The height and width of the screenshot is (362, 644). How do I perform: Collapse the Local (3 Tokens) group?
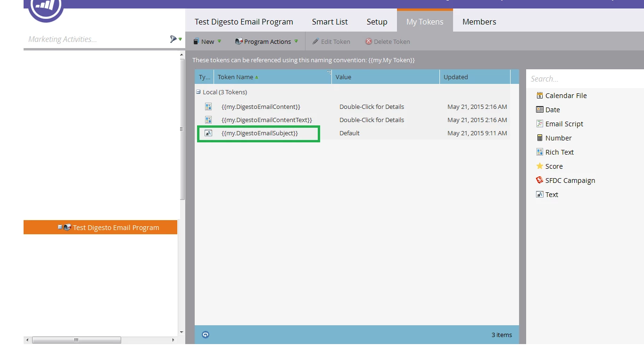(x=198, y=92)
